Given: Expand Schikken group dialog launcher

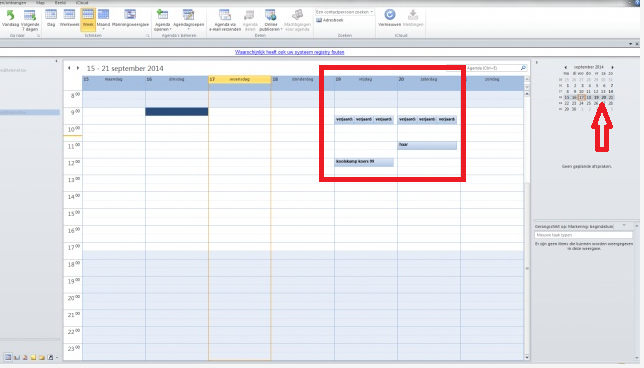Looking at the screenshot, I should pos(148,36).
